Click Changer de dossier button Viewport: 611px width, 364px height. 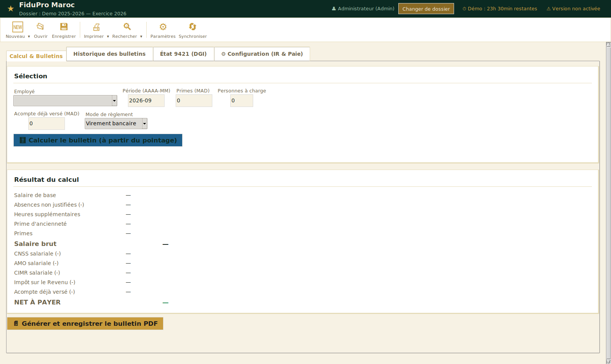pos(426,9)
